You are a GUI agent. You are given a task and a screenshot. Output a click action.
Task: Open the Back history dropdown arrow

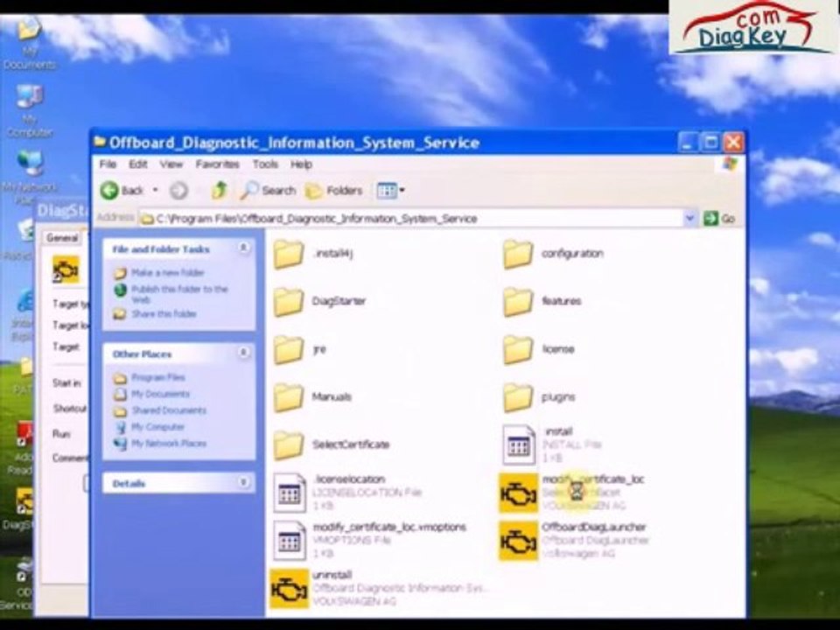[x=156, y=190]
